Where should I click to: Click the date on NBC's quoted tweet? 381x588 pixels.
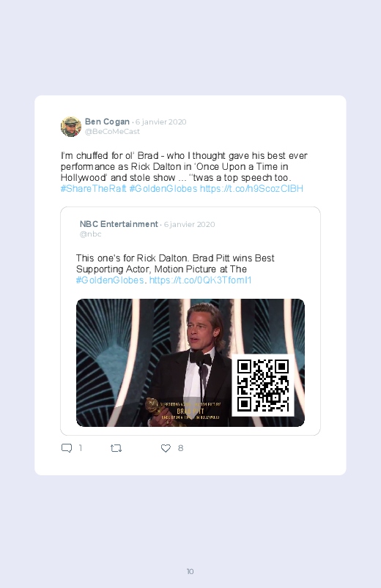point(189,224)
